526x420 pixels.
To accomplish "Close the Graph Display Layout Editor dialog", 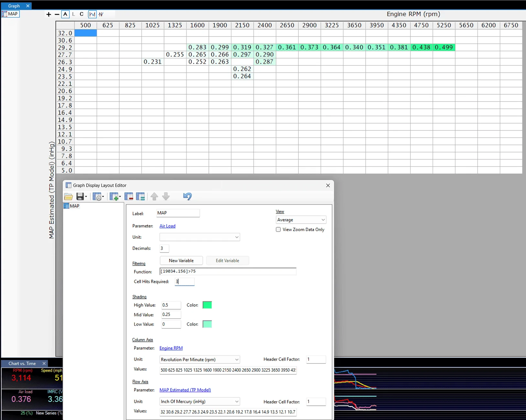I will pos(328,185).
